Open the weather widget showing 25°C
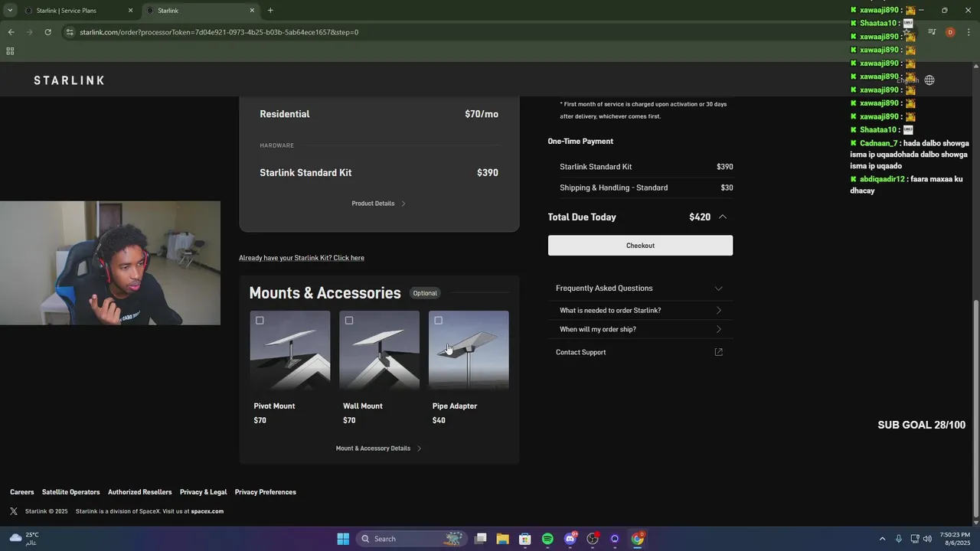 pyautogui.click(x=24, y=539)
